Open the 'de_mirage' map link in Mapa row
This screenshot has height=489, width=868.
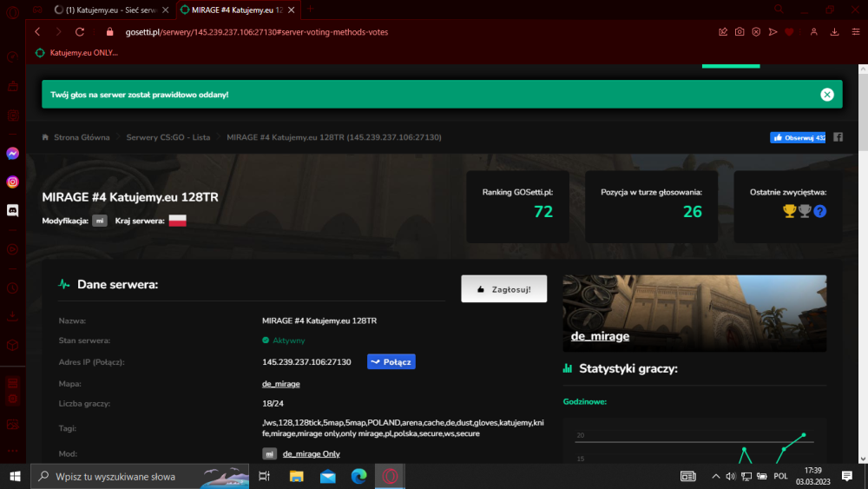[280, 384]
